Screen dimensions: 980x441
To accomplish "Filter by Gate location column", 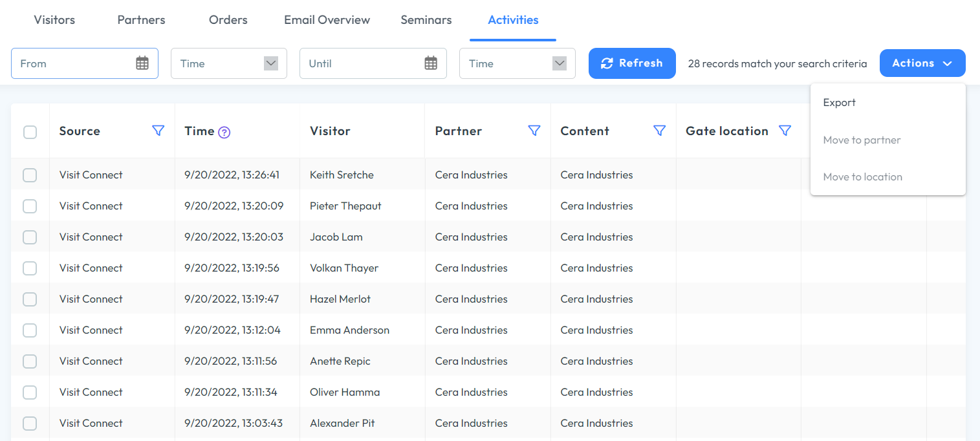I will tap(785, 130).
